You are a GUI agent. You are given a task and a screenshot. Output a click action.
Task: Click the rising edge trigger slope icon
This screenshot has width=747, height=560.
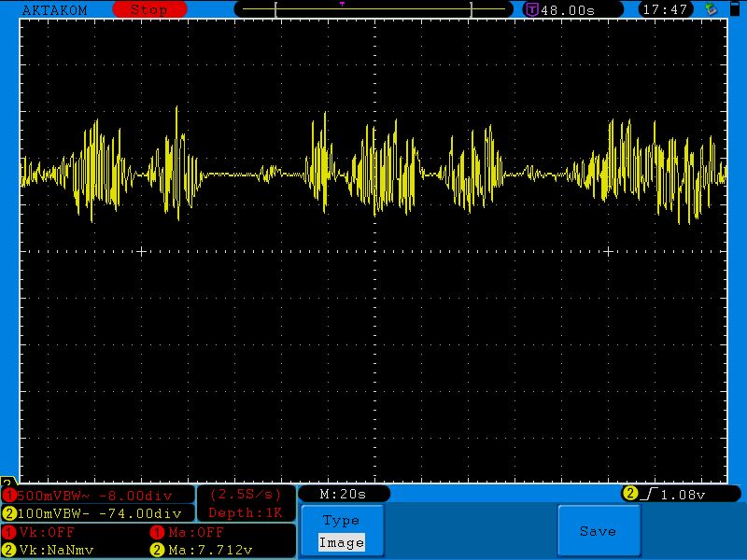649,494
